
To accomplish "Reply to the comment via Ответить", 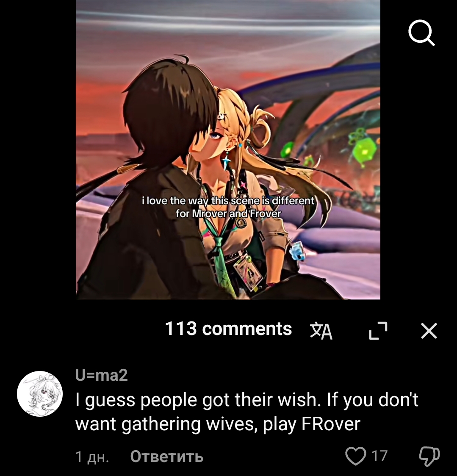I will tap(167, 456).
